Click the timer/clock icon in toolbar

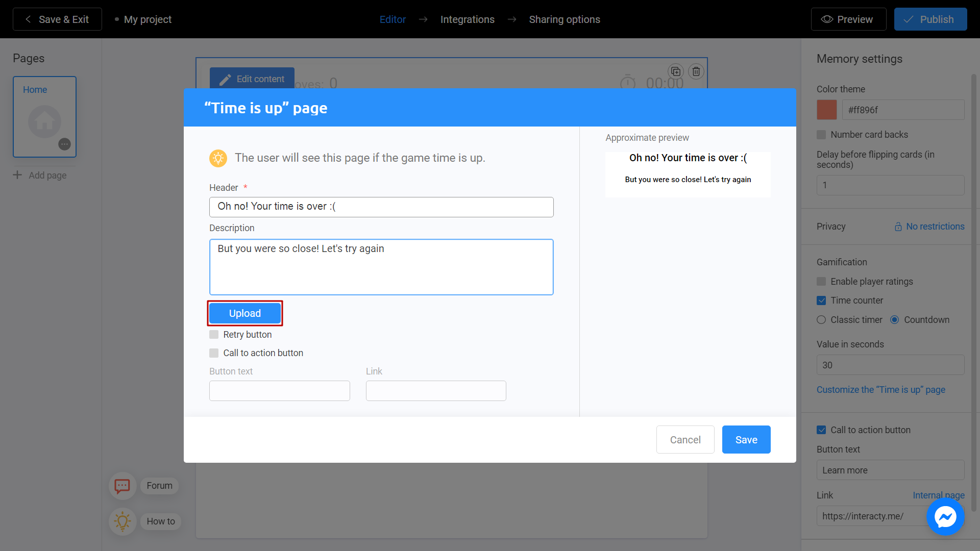[627, 82]
